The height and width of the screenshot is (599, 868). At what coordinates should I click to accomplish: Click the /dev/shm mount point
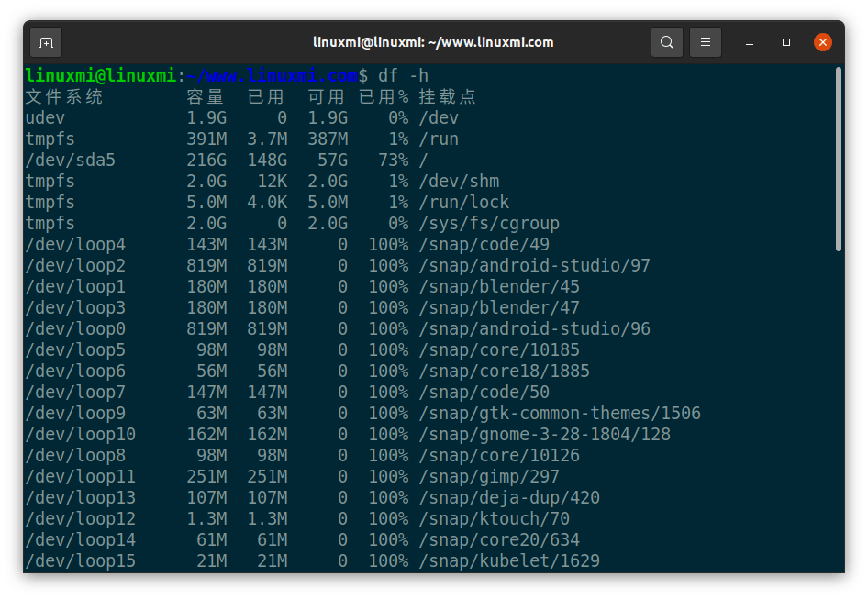click(459, 181)
